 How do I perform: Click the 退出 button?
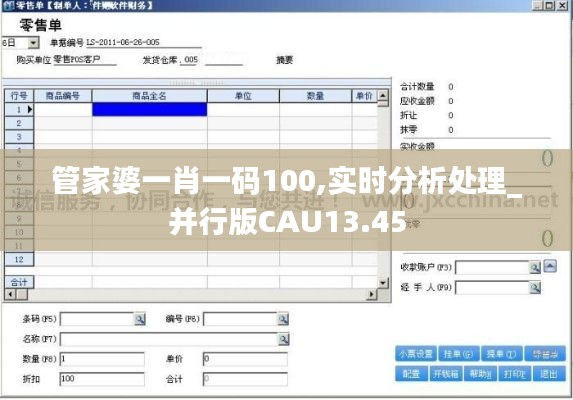[x=549, y=374]
